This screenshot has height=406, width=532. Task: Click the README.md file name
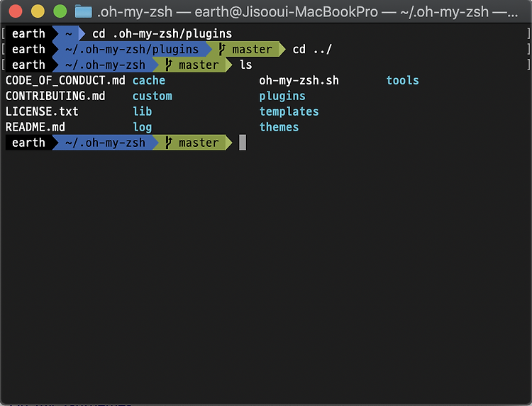click(35, 127)
